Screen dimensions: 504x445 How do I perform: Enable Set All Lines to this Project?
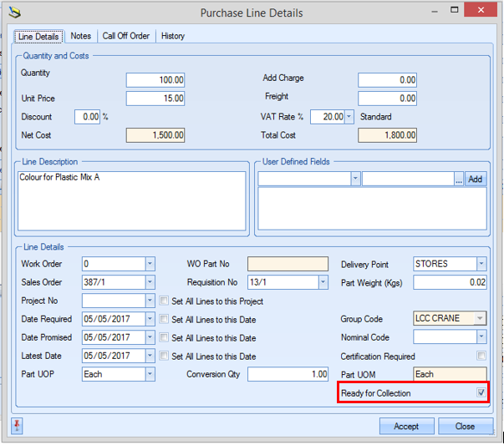(164, 301)
